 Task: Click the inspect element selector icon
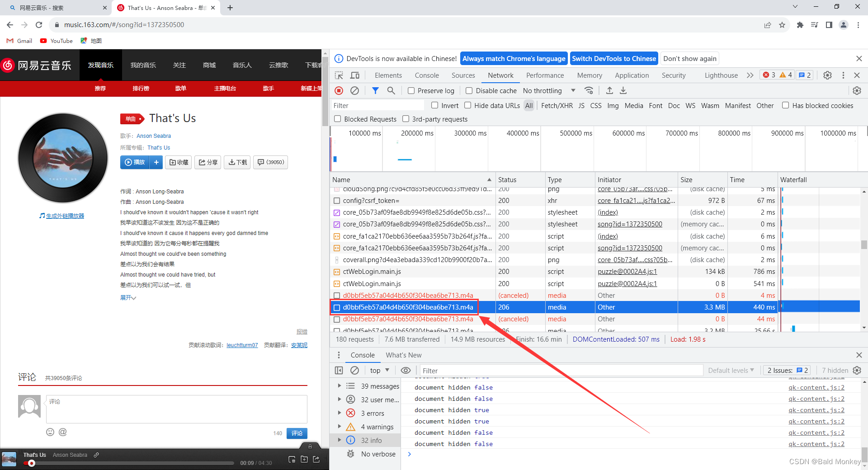pos(339,75)
